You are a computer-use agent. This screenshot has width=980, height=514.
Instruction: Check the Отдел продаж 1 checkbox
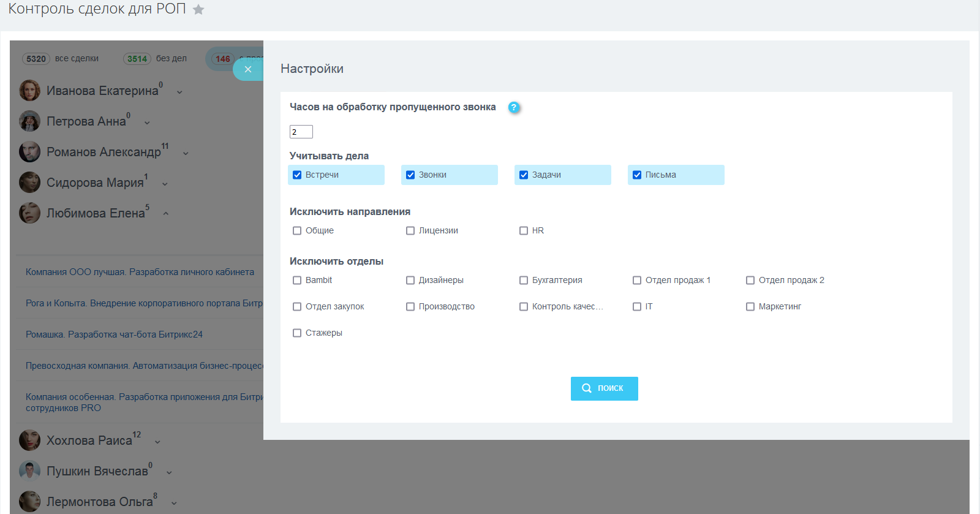click(637, 281)
